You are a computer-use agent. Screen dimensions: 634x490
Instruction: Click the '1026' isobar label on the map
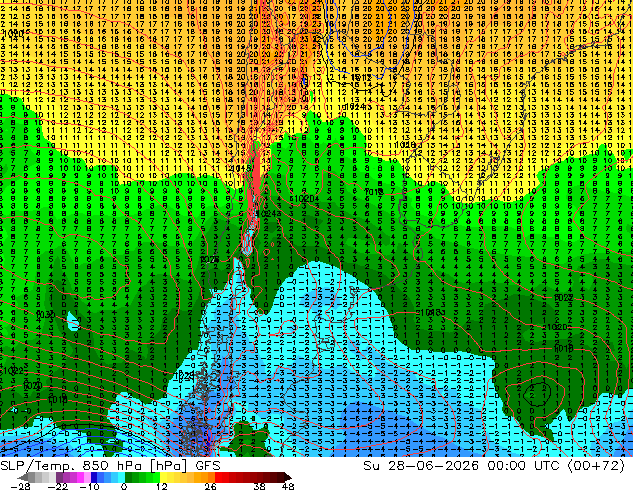[x=209, y=259]
